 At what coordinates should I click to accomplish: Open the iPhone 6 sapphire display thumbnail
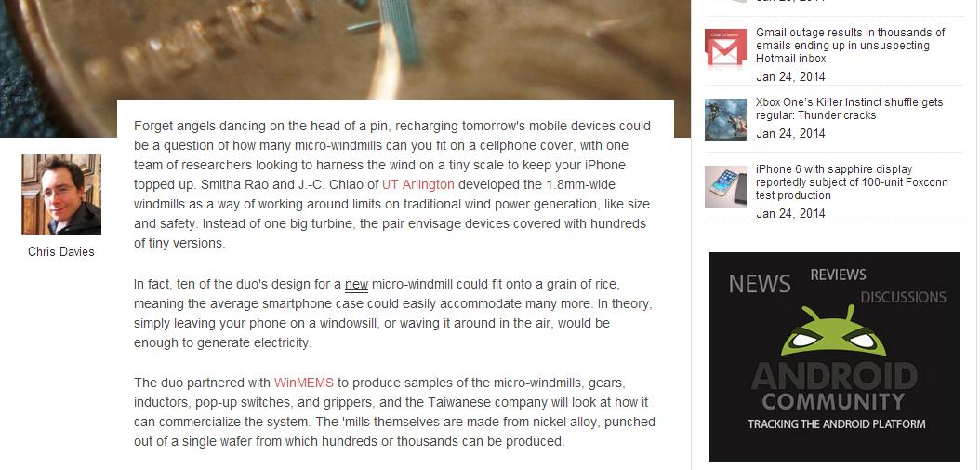click(x=725, y=186)
